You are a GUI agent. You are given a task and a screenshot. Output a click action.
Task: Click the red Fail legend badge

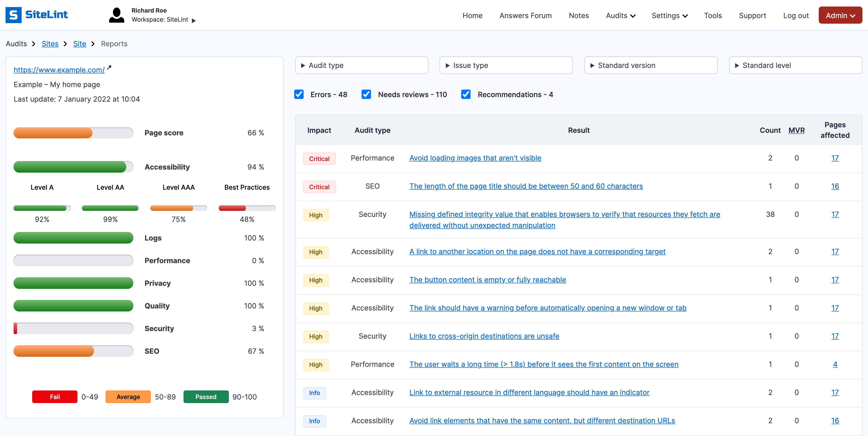coord(55,397)
